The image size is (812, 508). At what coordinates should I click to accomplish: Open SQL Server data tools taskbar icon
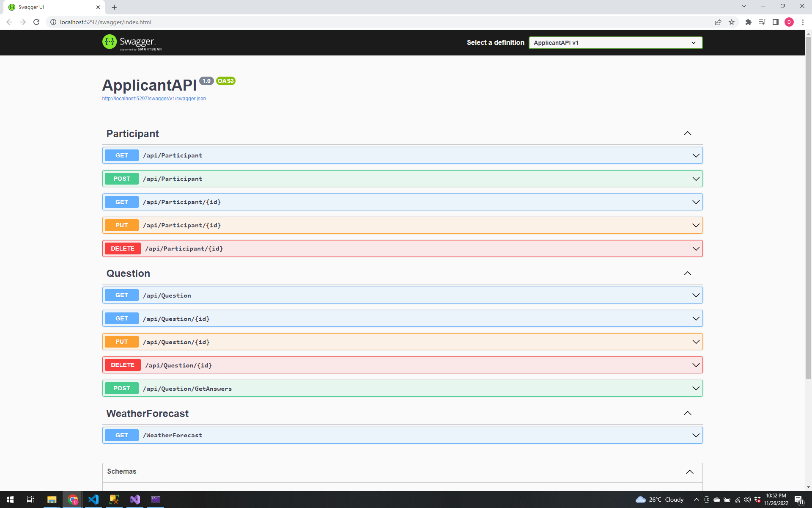tap(114, 500)
